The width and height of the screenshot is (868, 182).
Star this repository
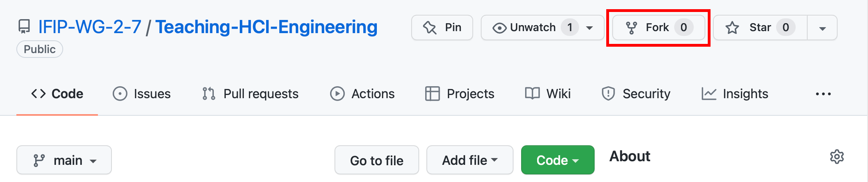[760, 28]
